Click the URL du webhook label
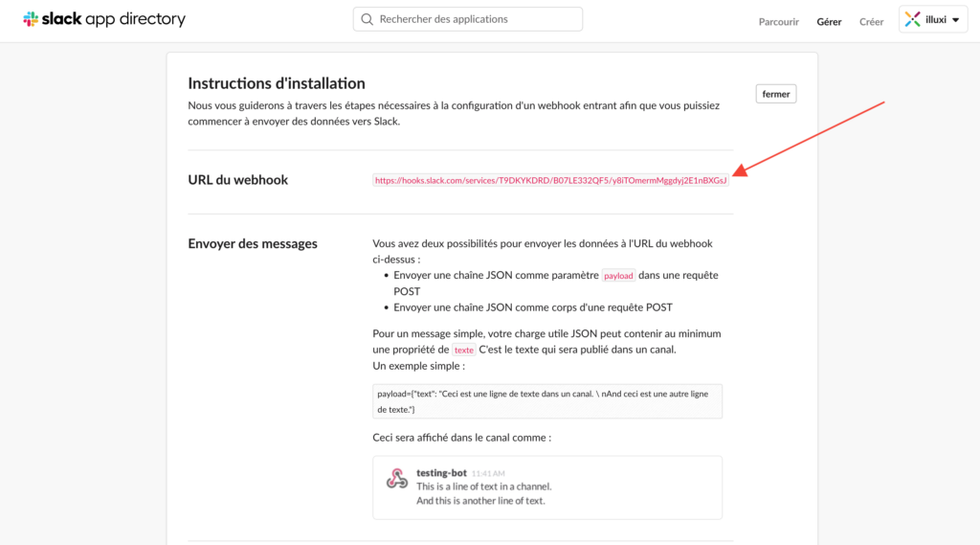The height and width of the screenshot is (545, 980). (x=238, y=179)
